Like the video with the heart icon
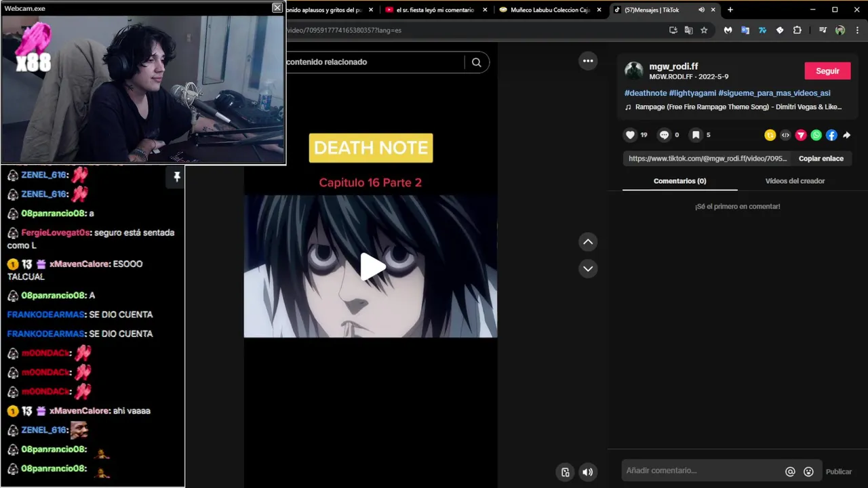Image resolution: width=868 pixels, height=488 pixels. 630,135
